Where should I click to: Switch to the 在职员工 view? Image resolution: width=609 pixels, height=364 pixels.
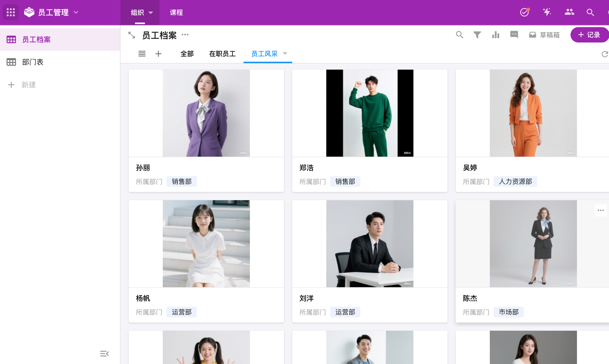(x=222, y=54)
